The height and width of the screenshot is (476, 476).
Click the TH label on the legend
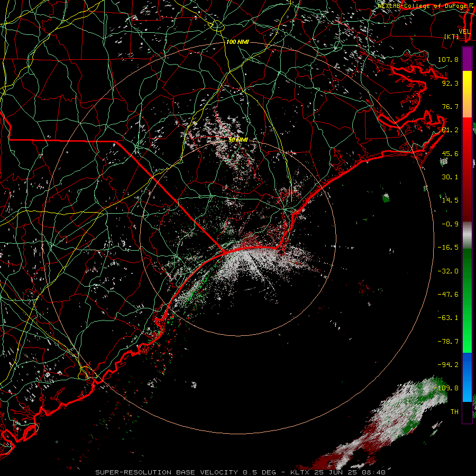[454, 412]
